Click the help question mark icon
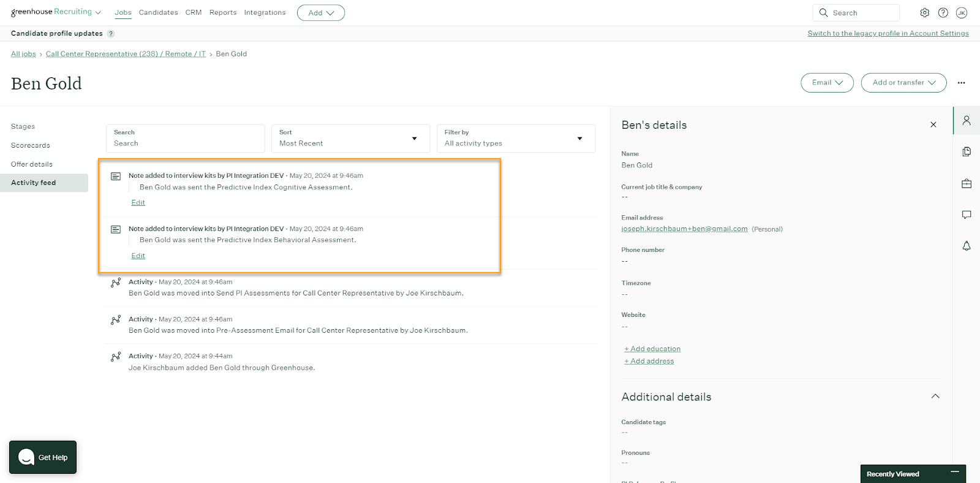 click(x=943, y=13)
